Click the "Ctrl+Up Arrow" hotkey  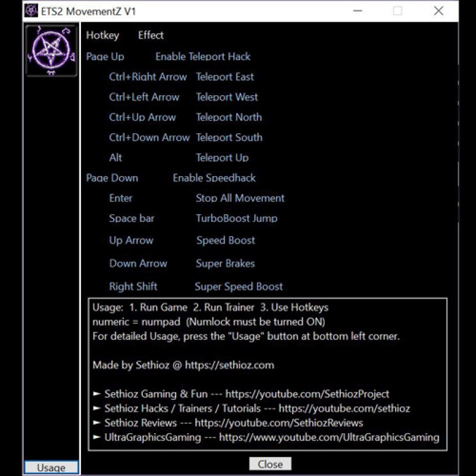pos(142,117)
